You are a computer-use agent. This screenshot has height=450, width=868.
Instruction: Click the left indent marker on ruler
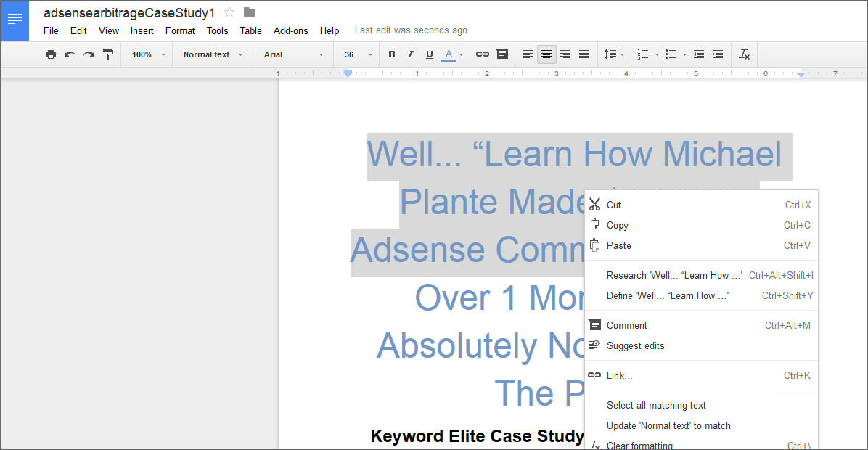pyautogui.click(x=348, y=73)
